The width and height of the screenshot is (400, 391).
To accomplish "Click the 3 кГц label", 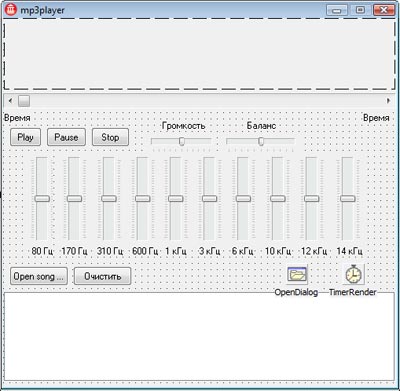I will 209,251.
